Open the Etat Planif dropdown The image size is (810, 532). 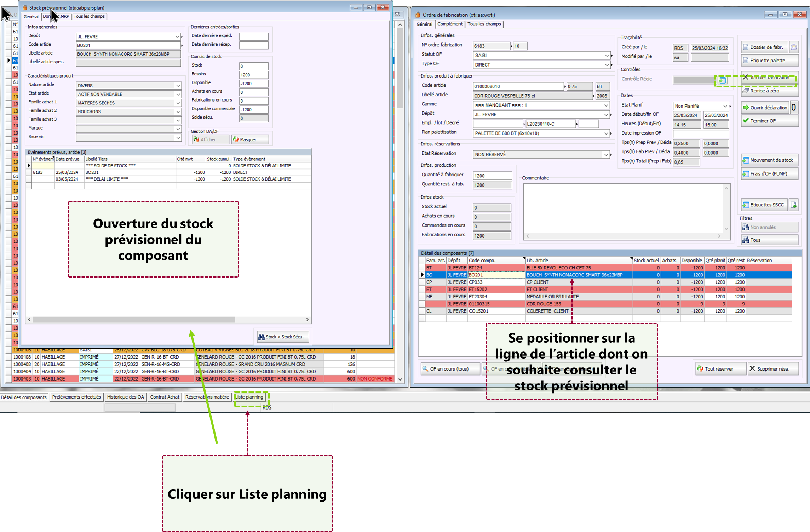[725, 106]
